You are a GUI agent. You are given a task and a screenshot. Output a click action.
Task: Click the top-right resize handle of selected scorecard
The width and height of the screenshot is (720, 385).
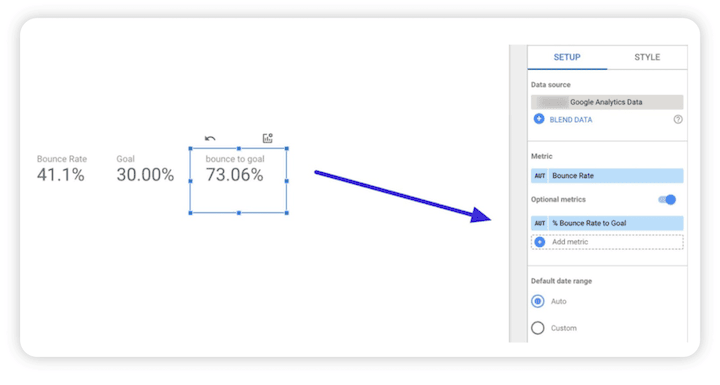click(287, 148)
